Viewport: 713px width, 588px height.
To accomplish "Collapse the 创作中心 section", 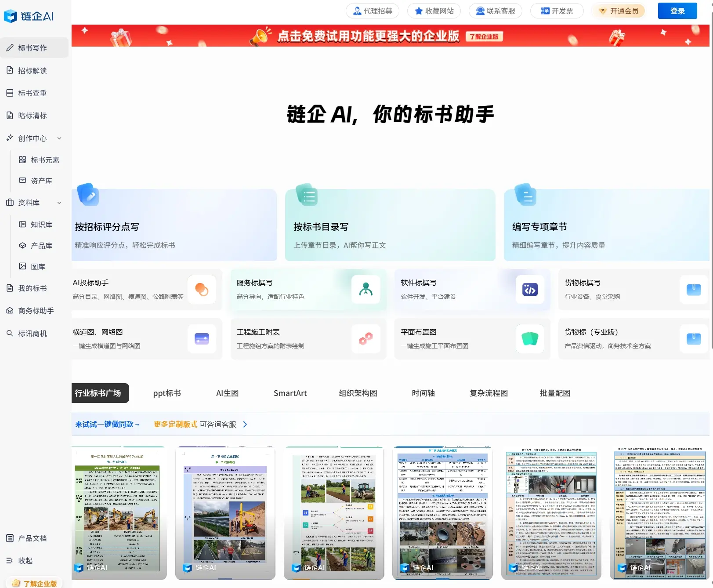I will (x=59, y=138).
